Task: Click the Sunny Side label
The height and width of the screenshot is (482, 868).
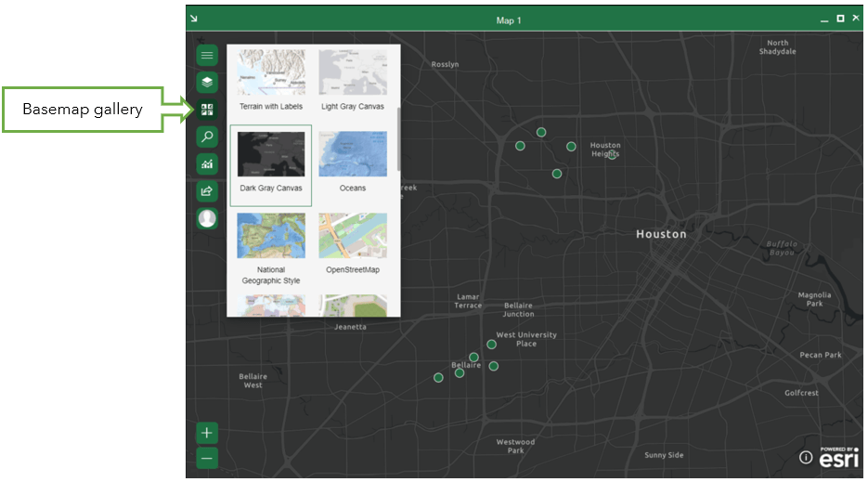Action: click(664, 455)
